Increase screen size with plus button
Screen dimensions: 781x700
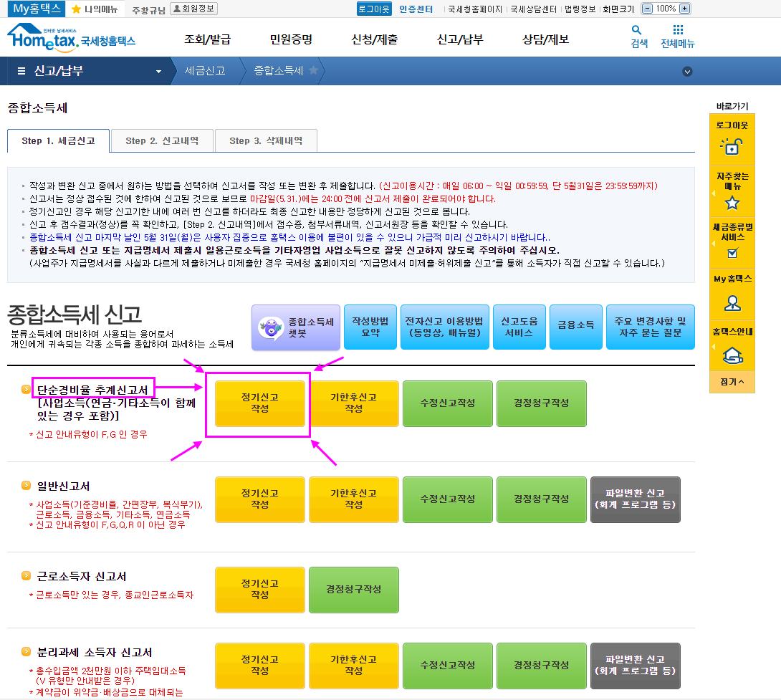(x=685, y=9)
